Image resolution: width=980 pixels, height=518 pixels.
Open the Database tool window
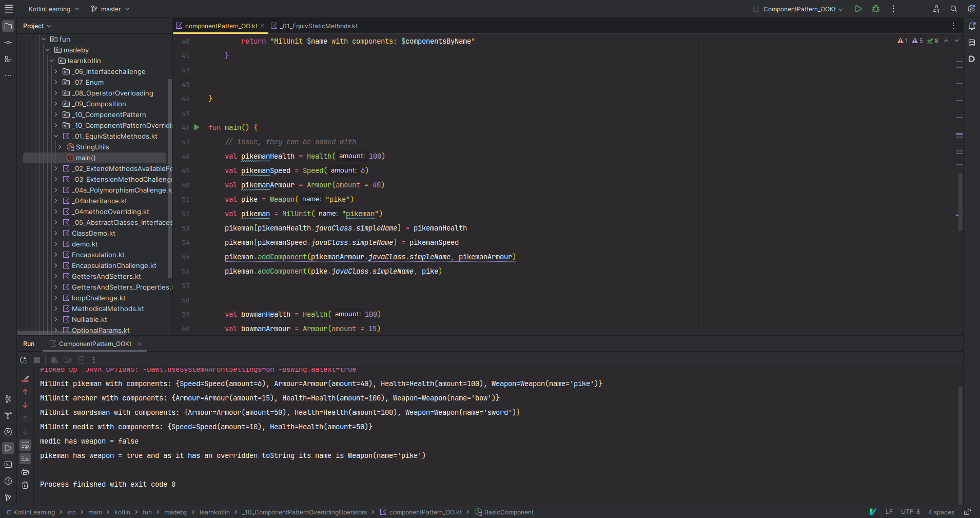972,43
